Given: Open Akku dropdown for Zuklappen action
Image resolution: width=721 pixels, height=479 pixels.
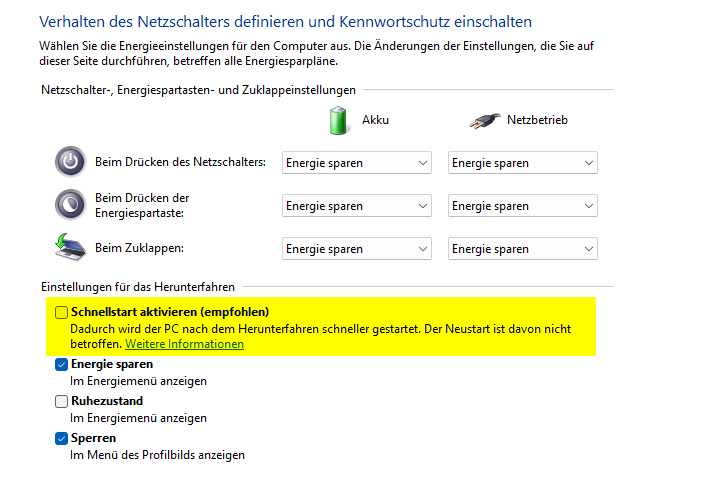Looking at the screenshot, I should (x=356, y=249).
